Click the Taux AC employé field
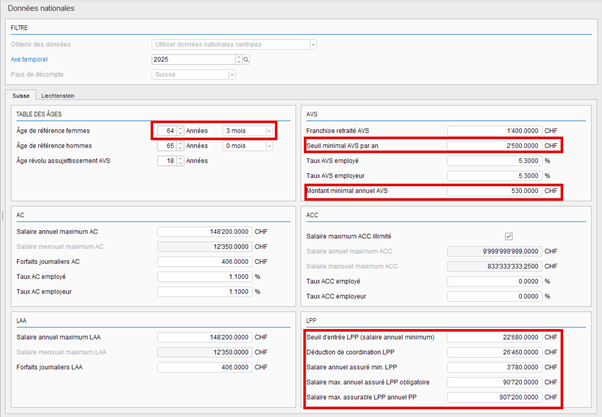This screenshot has width=602, height=417. (205, 277)
